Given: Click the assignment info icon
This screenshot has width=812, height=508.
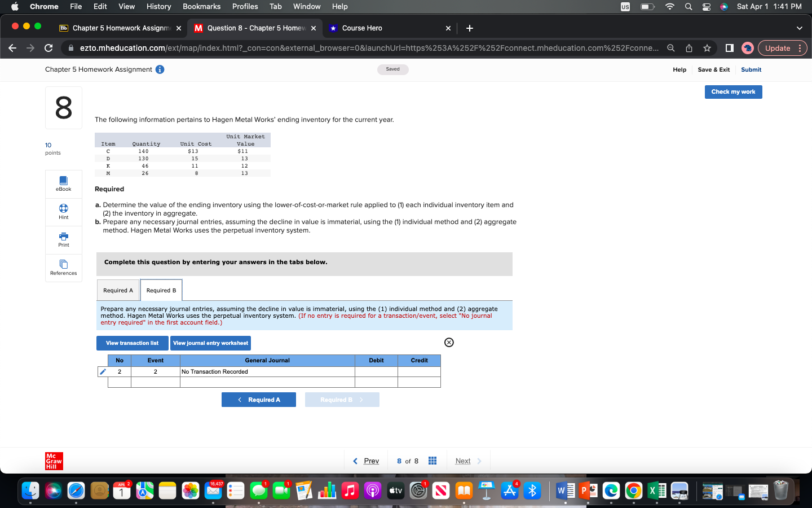Looking at the screenshot, I should (160, 69).
